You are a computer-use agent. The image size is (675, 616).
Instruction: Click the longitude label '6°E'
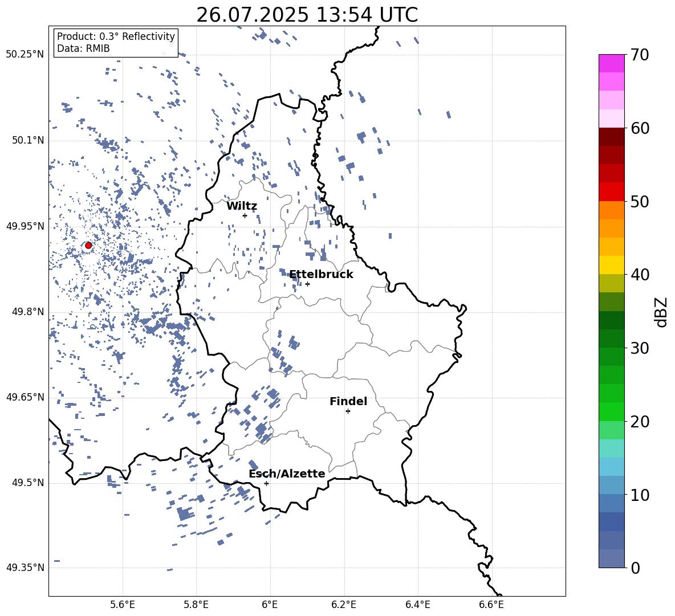270,605
